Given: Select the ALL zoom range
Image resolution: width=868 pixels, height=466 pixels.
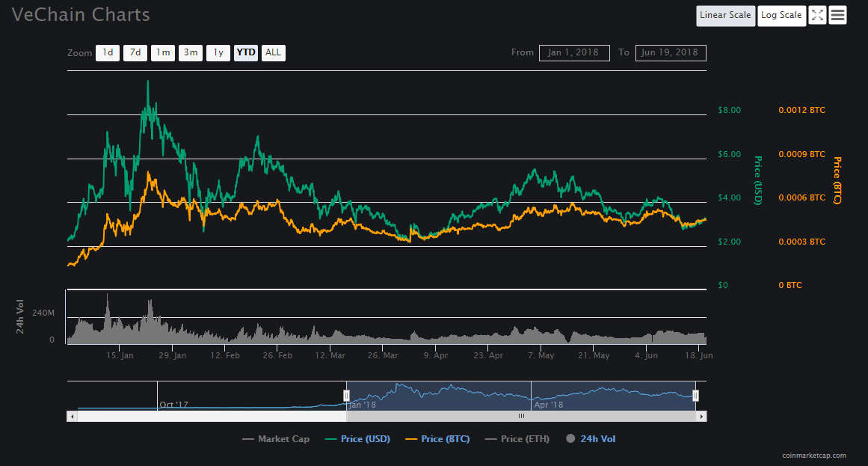Looking at the screenshot, I should tap(273, 52).
